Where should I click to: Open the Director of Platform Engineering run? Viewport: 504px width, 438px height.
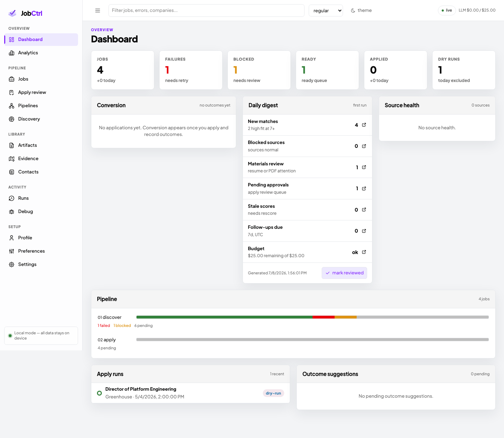coord(190,393)
